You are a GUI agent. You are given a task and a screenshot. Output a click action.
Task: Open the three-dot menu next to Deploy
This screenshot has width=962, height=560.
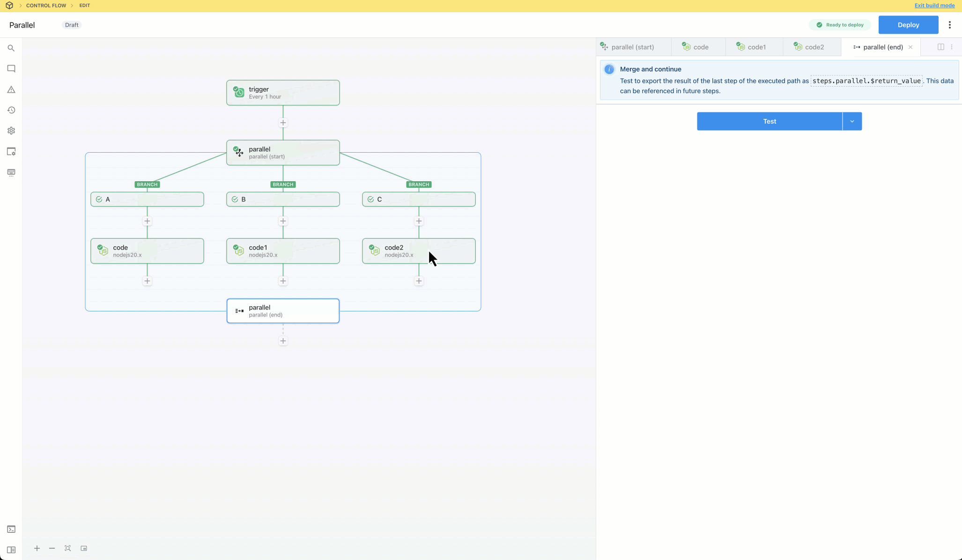950,25
